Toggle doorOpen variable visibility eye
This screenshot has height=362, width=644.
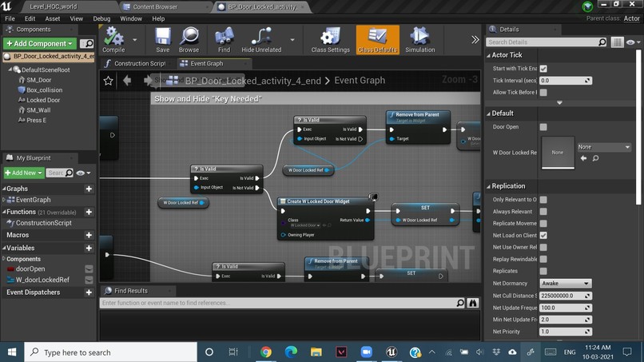[x=89, y=269]
